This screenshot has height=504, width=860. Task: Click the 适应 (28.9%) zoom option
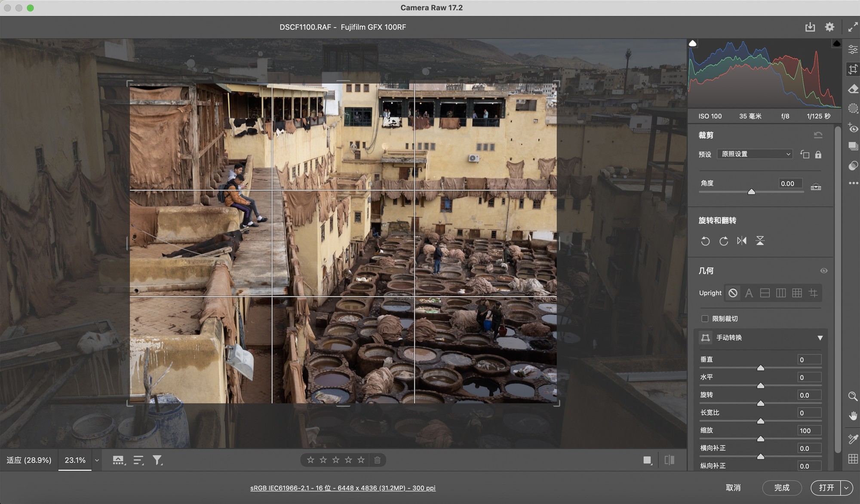[x=29, y=460]
